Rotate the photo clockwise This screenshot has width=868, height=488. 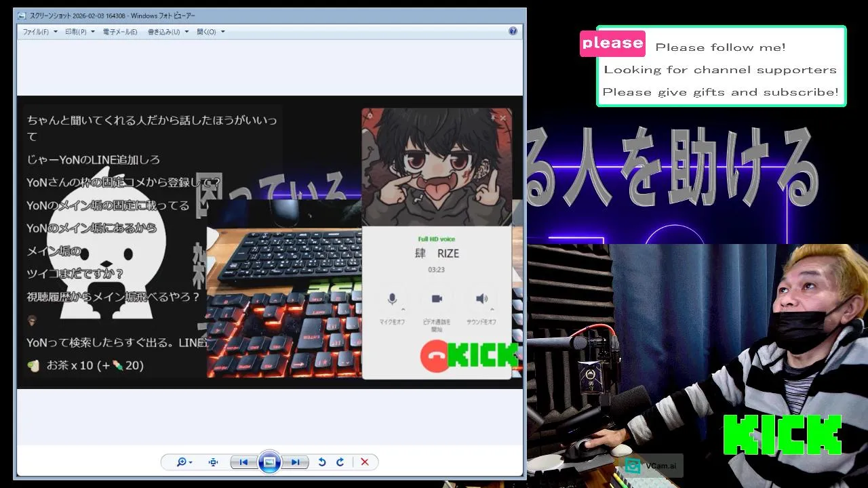(x=340, y=462)
